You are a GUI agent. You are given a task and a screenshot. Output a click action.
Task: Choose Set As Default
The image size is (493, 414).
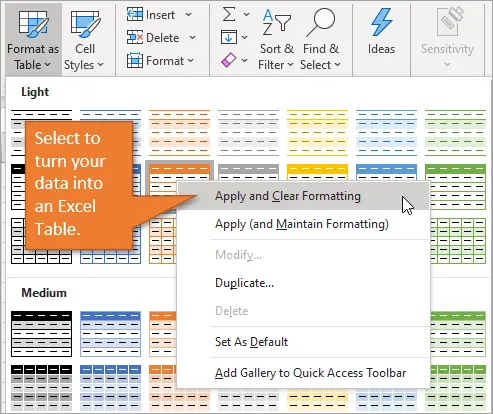tap(303, 342)
